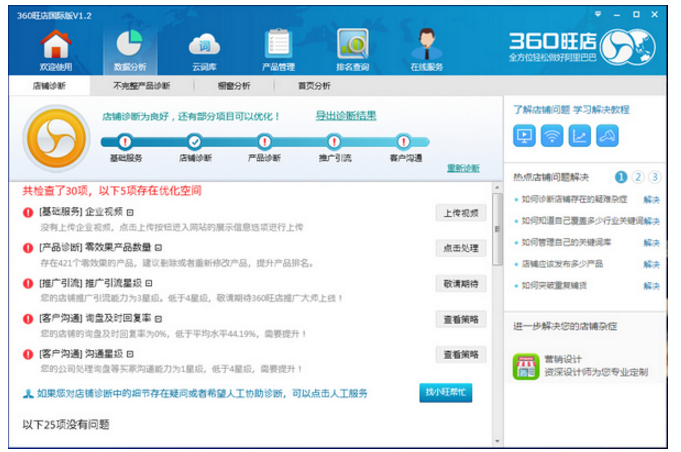Screen dimensions: 681x452
Task: Open the 产品管理 clipboard icon
Action: pyautogui.click(x=278, y=43)
